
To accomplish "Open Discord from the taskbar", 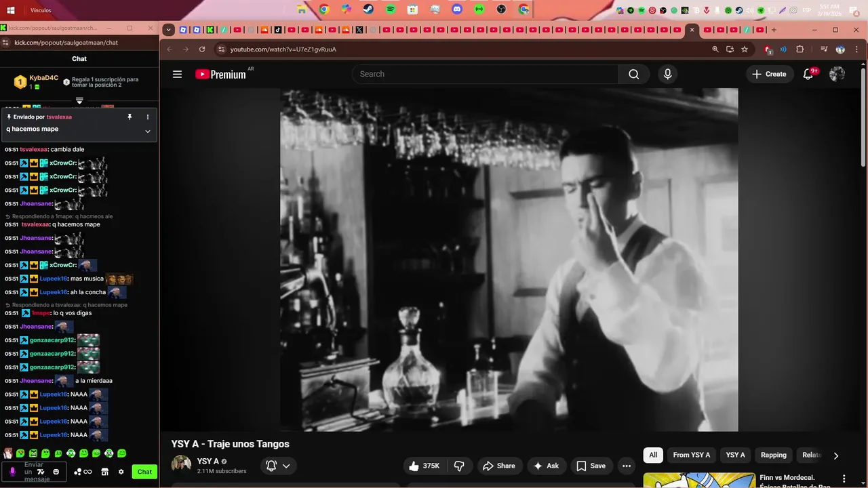I will pos(457,9).
